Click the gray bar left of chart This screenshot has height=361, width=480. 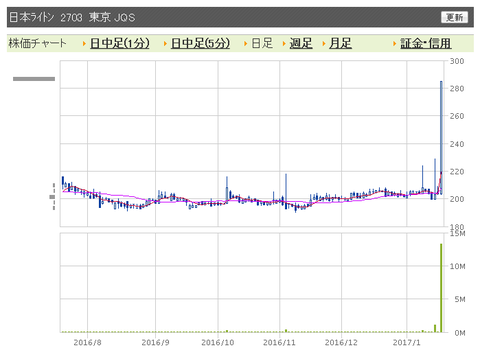(x=34, y=79)
